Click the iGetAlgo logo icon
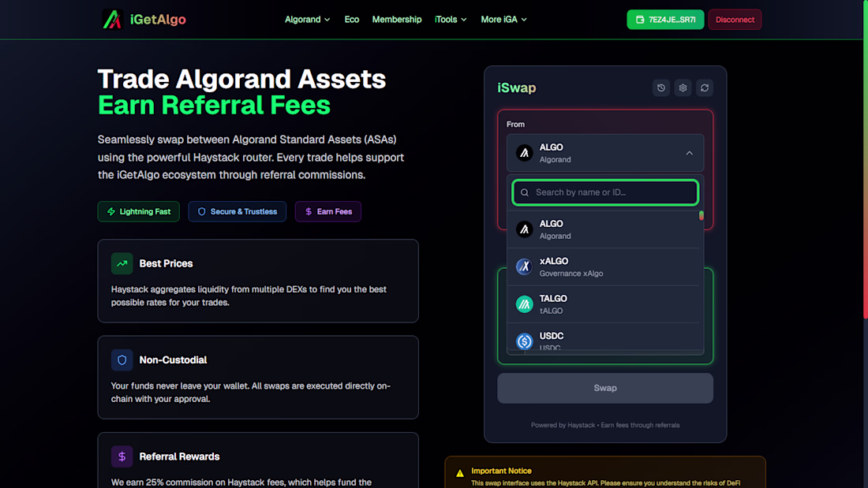The width and height of the screenshot is (868, 488). click(112, 20)
